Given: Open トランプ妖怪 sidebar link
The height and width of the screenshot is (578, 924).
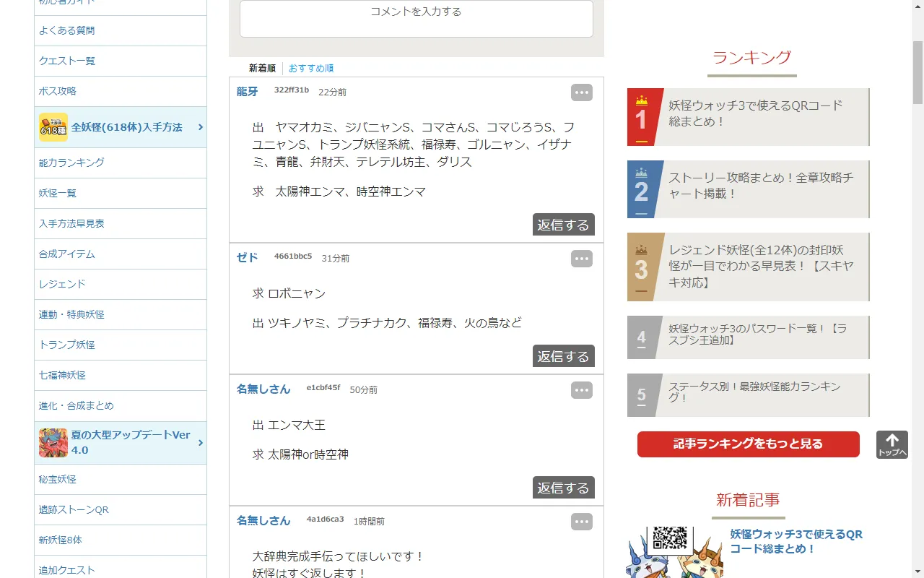Looking at the screenshot, I should tap(121, 345).
